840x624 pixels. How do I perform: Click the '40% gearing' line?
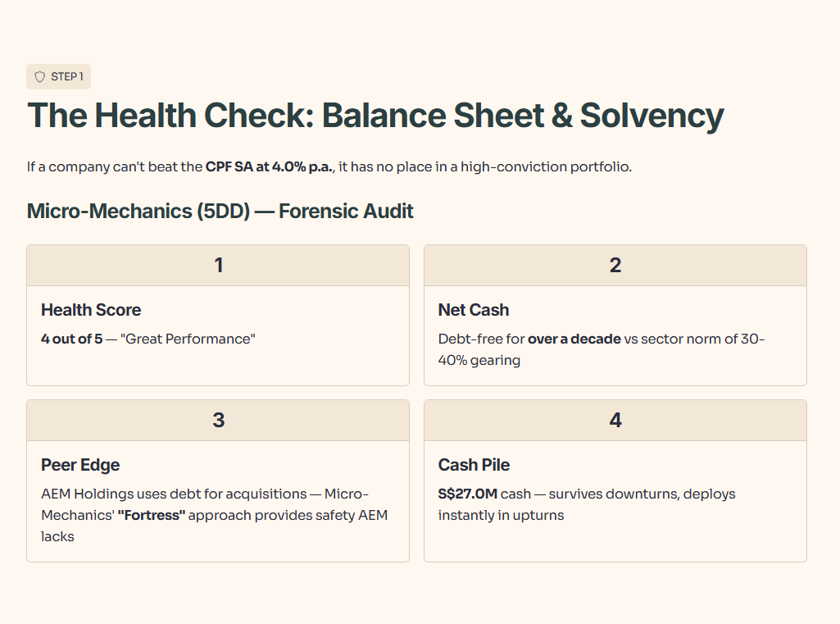coord(479,360)
